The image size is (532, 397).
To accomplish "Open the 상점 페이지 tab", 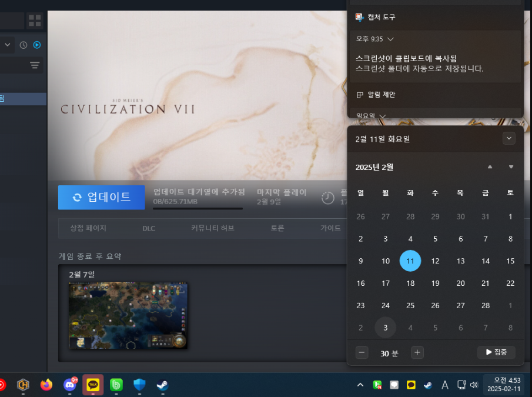I will tap(88, 228).
